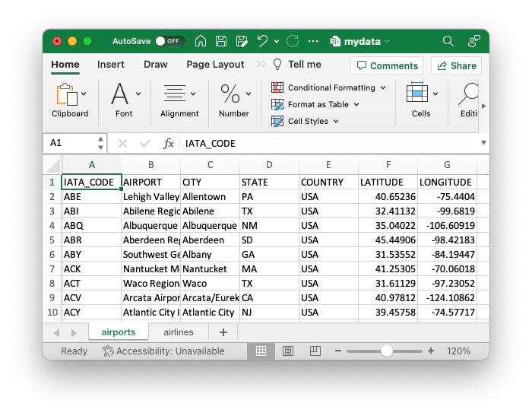532x416 pixels.
Task: Open the Insert ribbon tab
Action: [x=111, y=65]
